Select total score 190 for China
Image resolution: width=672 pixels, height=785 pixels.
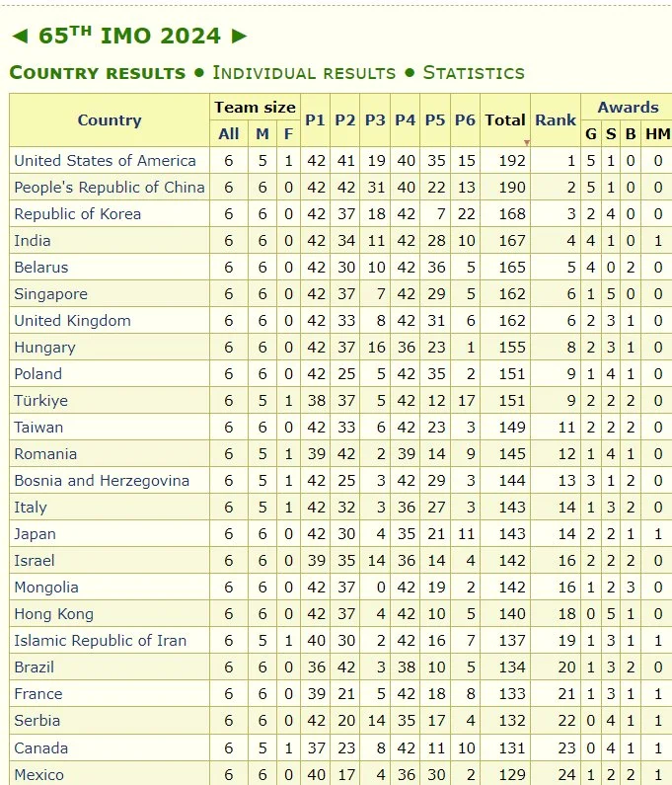click(512, 188)
